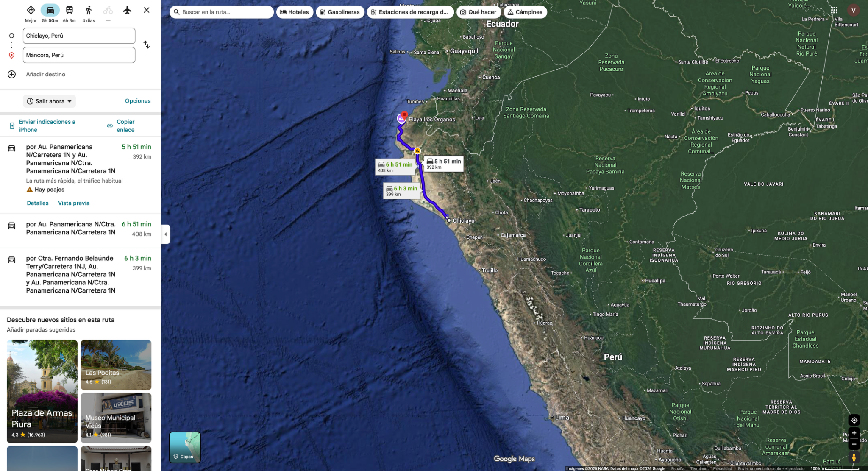Open Vista previa of the route
This screenshot has height=471, width=868.
74,203
